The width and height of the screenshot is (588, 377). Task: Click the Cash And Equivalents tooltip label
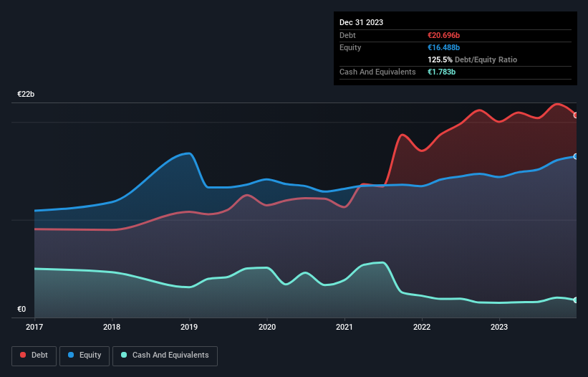click(377, 72)
